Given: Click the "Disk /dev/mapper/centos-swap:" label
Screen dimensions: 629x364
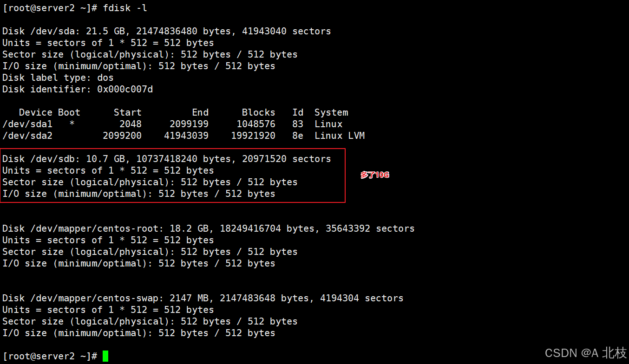Looking at the screenshot, I should click(83, 298).
